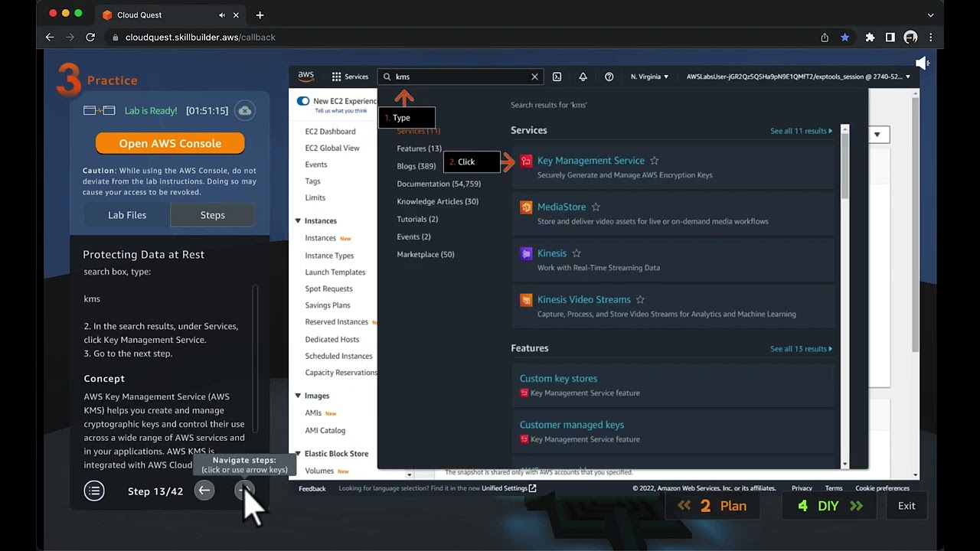The image size is (980, 551).
Task: Bookmark this page star icon
Action: click(844, 37)
